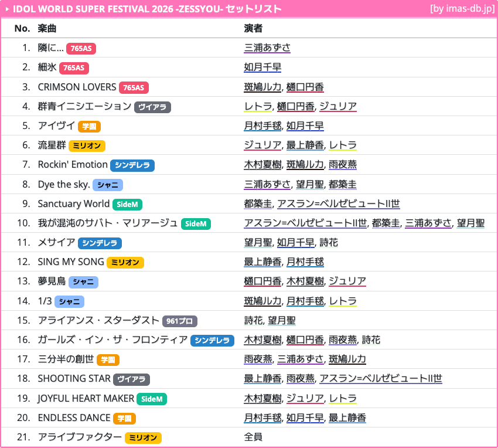Screen dimensions: 498x448
Task: Click the 楽曲 column header
Action: pos(47,28)
